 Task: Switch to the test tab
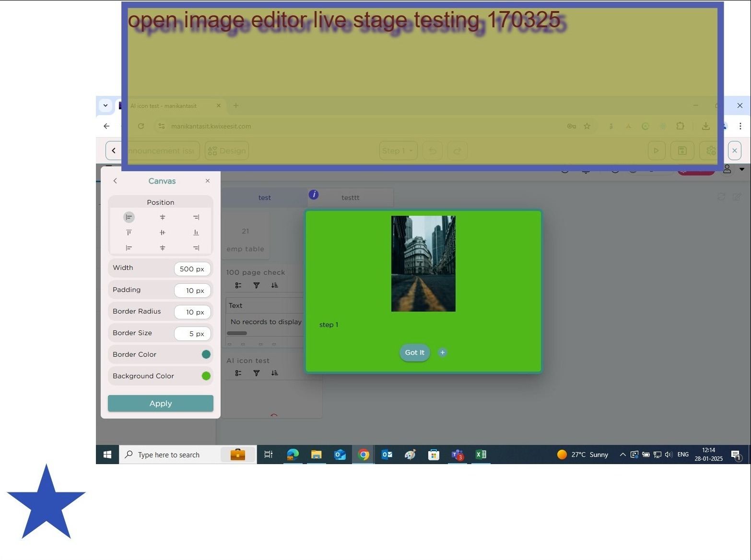(x=264, y=198)
